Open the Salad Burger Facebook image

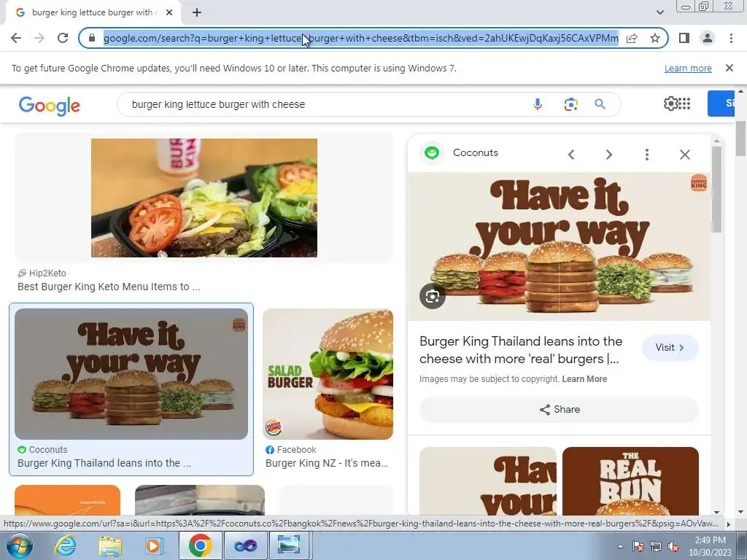tap(328, 374)
